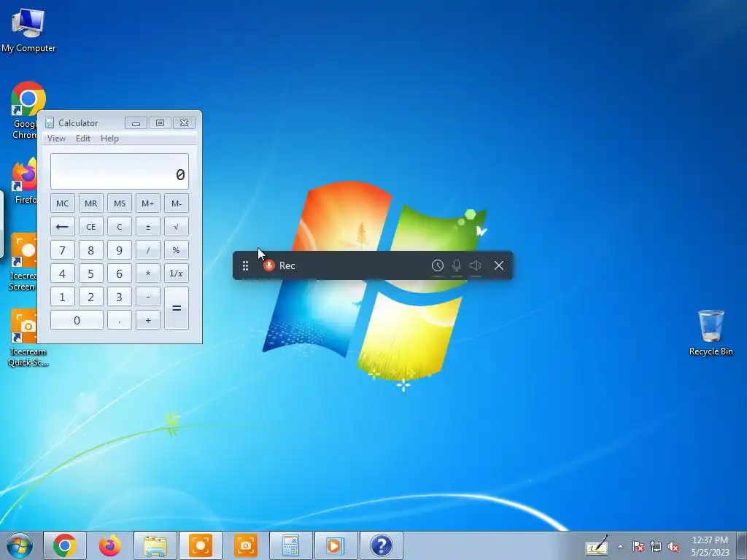The image size is (747, 560).
Task: Click the Calculator title bar icon
Action: [50, 122]
